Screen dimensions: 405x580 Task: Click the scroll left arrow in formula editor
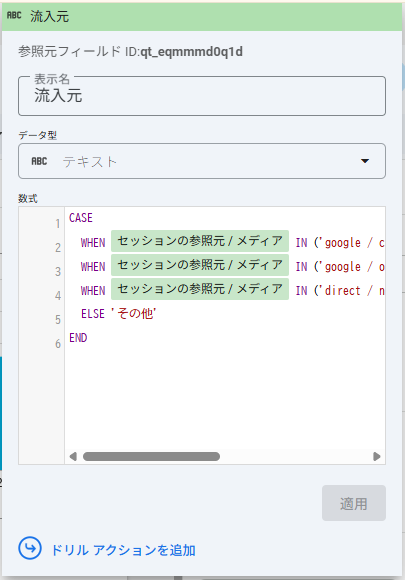point(73,456)
